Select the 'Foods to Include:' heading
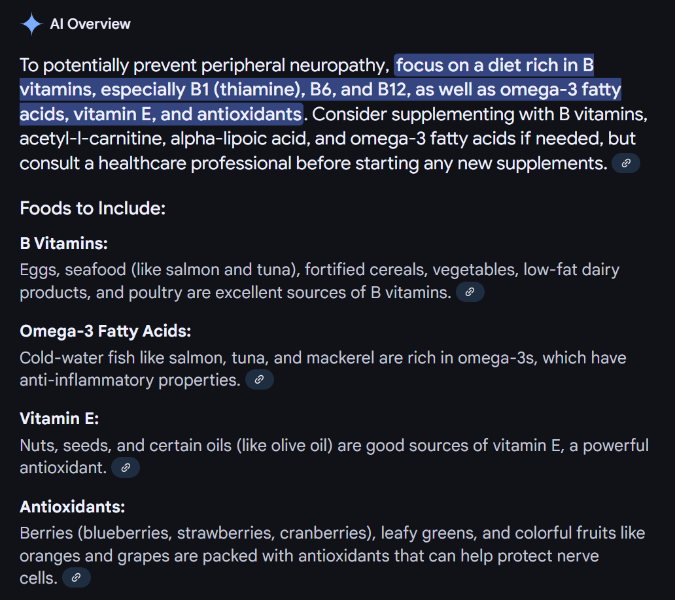This screenshot has height=600, width=675. 93,208
